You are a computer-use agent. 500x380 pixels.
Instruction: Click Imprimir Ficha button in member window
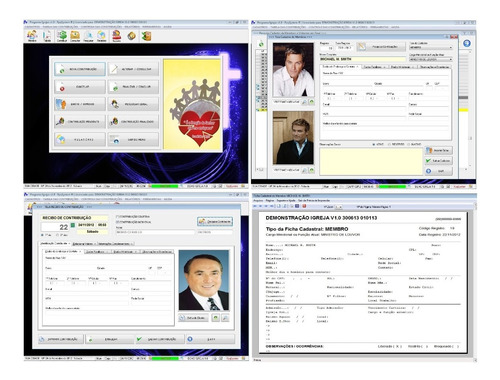[x=439, y=151]
